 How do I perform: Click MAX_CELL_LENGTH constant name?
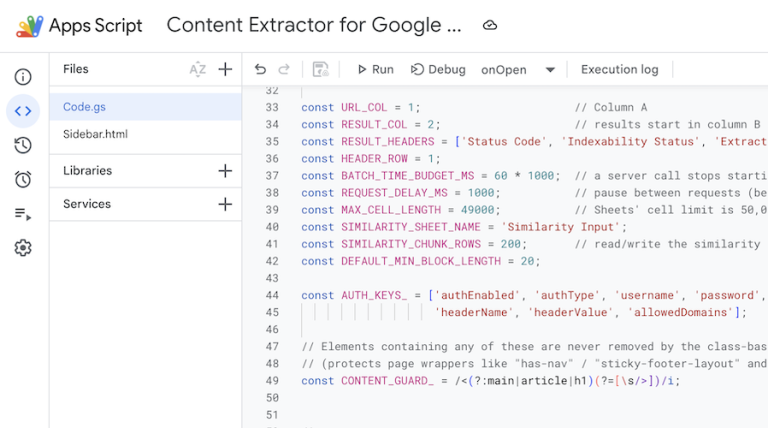click(391, 210)
